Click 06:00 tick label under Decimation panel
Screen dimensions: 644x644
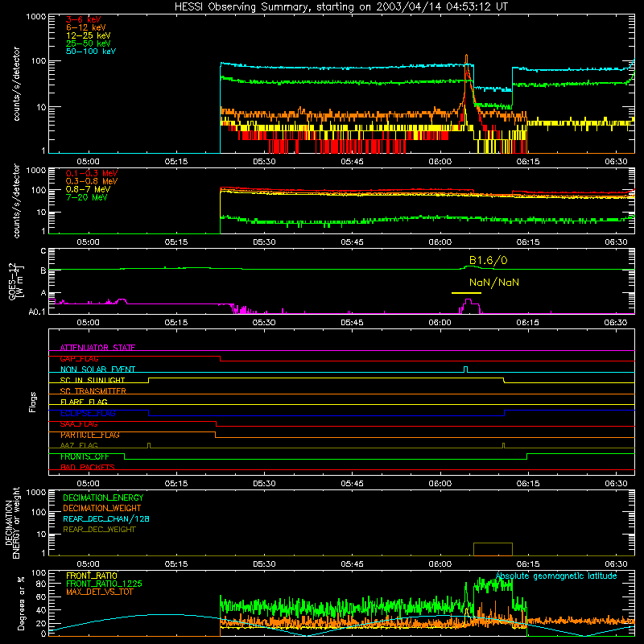[440, 564]
